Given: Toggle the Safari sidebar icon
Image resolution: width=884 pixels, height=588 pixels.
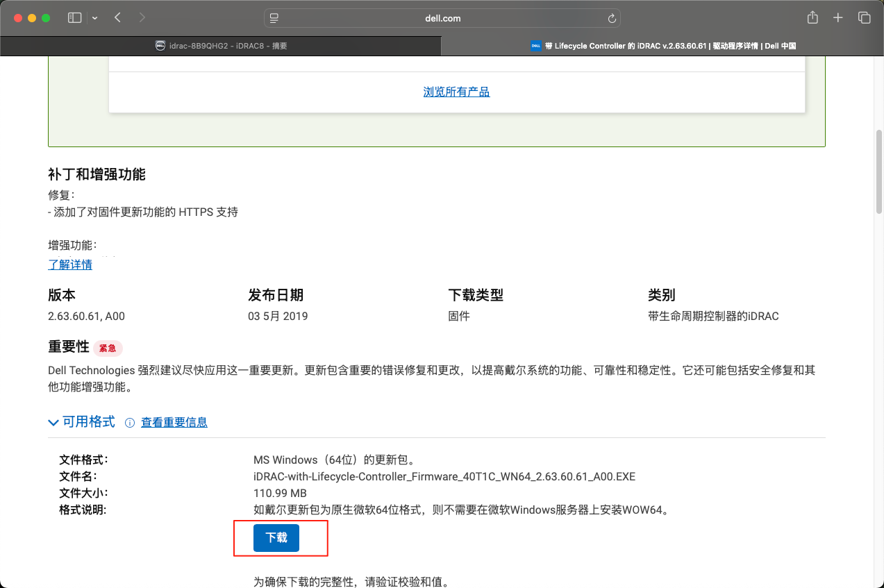Looking at the screenshot, I should (74, 18).
